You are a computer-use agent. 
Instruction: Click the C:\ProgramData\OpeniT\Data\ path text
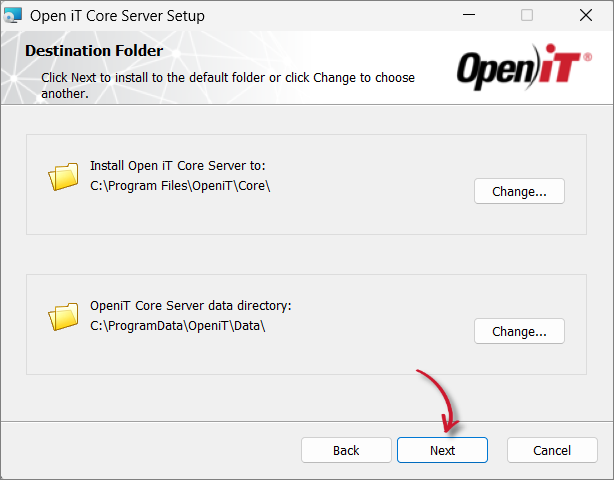pos(178,326)
